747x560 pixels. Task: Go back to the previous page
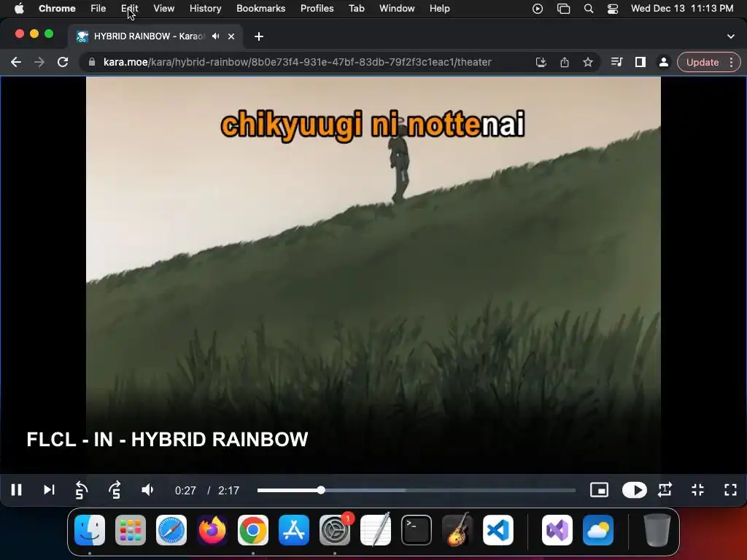16,62
